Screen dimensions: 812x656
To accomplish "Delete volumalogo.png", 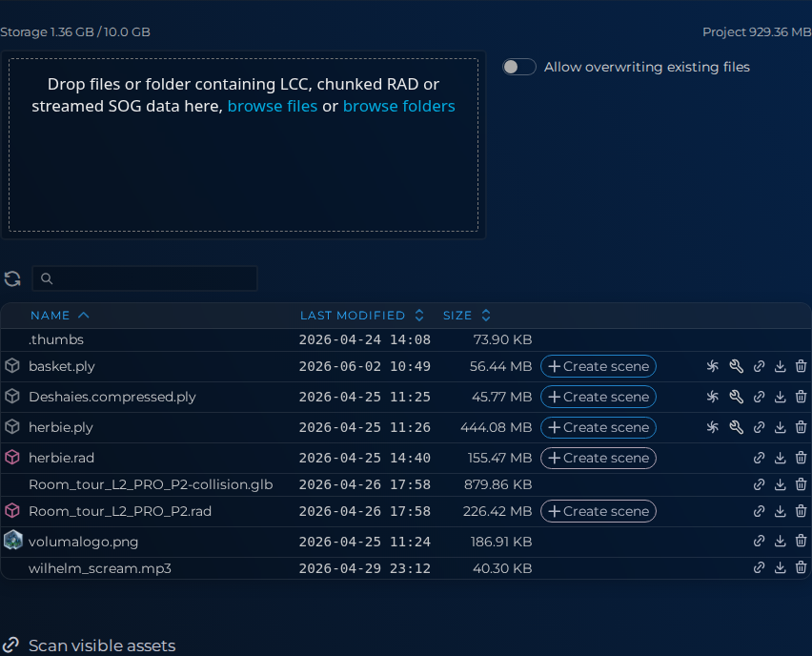I will (x=801, y=542).
